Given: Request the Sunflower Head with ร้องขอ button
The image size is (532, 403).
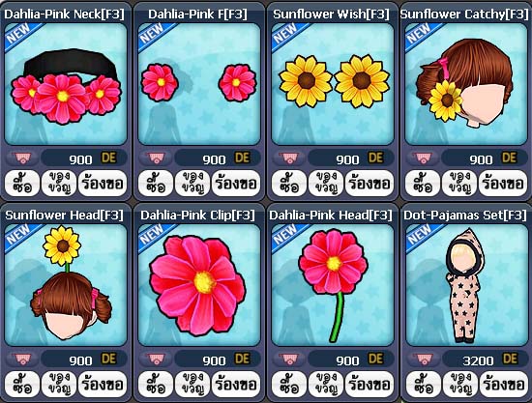Looking at the screenshot, I should click(x=103, y=385).
